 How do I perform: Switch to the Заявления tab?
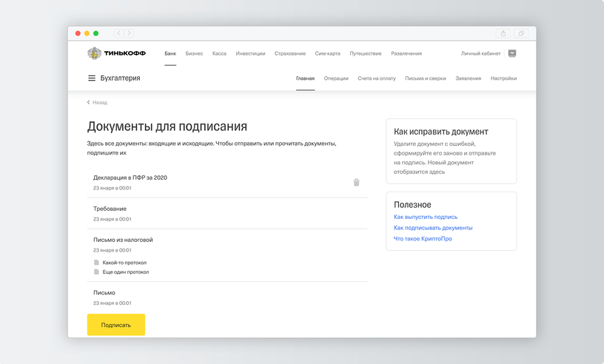click(468, 78)
